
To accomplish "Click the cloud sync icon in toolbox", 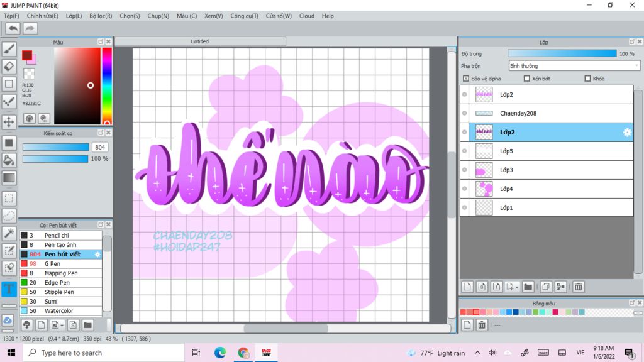I will point(8,320).
